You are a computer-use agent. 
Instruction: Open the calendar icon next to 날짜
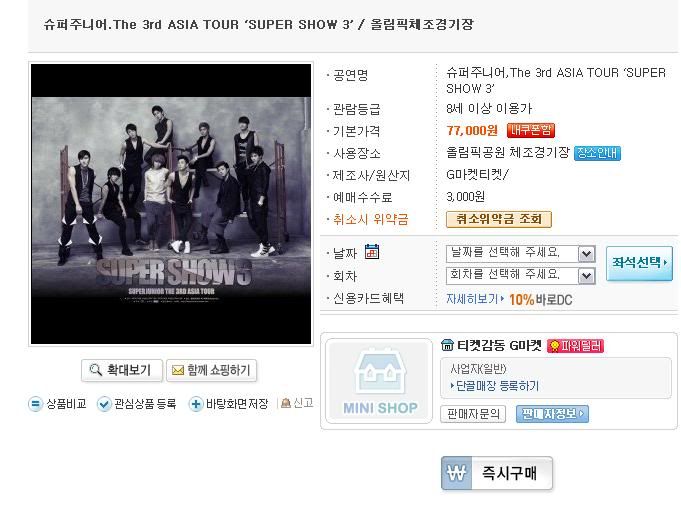372,252
